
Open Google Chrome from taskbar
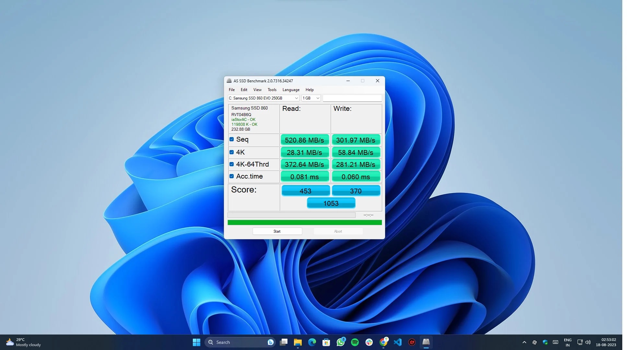tap(383, 342)
